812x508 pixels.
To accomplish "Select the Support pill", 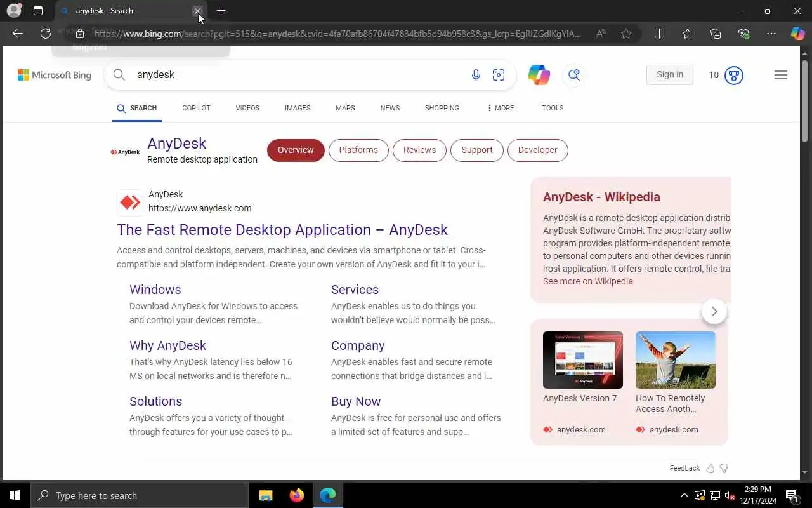I will [477, 150].
